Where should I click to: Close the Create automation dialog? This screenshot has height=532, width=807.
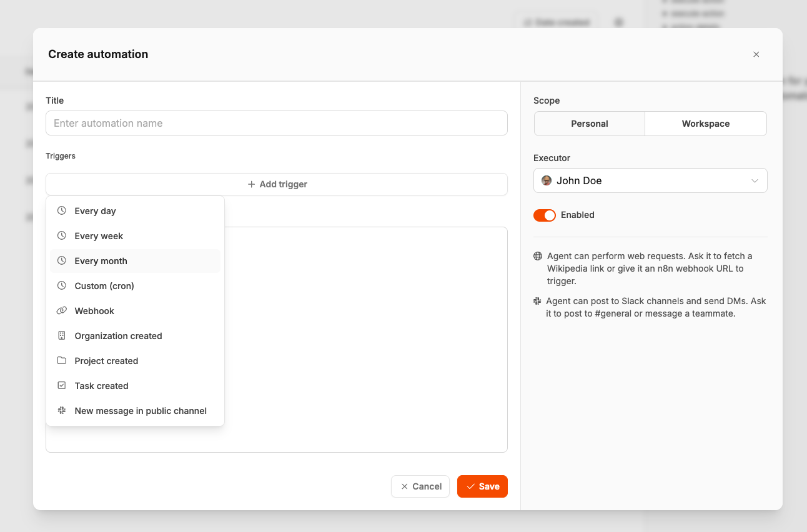pos(756,54)
